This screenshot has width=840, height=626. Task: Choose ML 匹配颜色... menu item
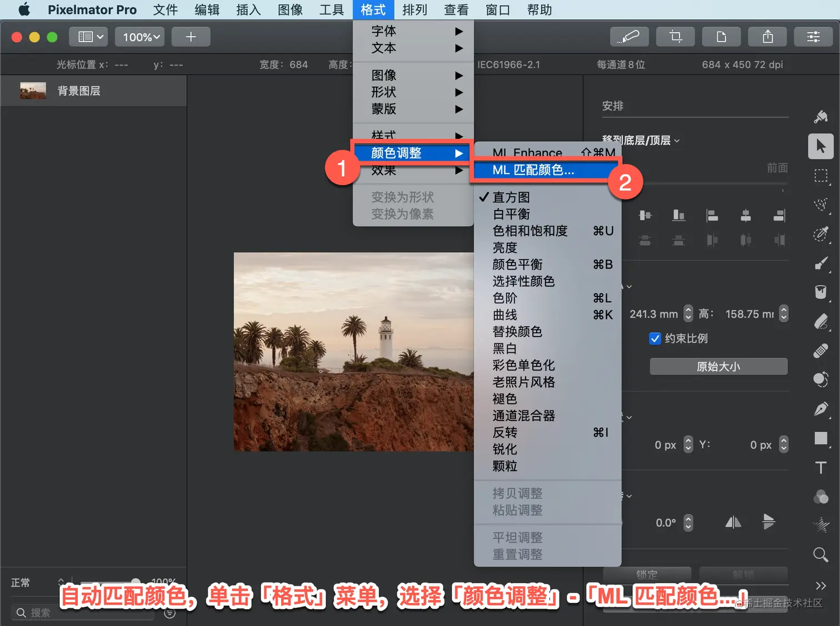coord(547,170)
